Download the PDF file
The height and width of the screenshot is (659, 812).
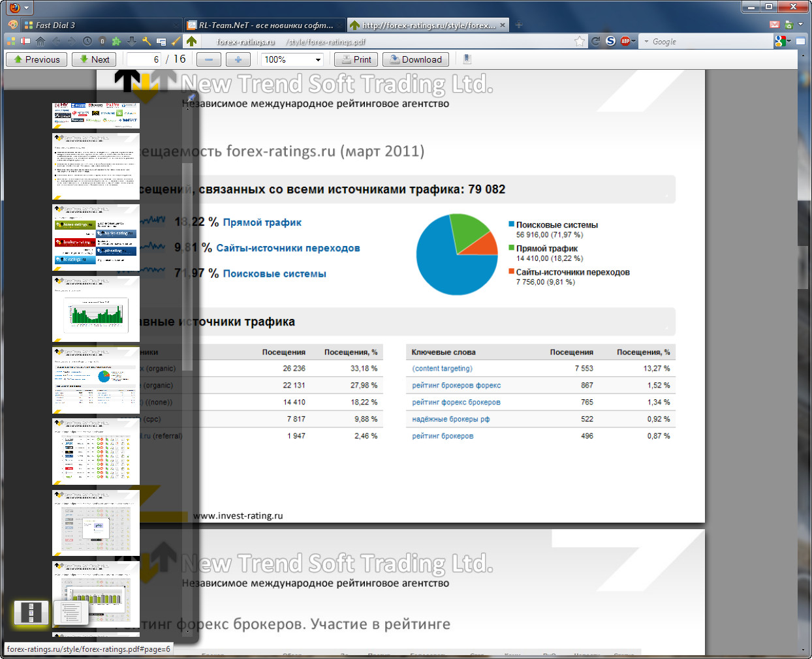(416, 59)
